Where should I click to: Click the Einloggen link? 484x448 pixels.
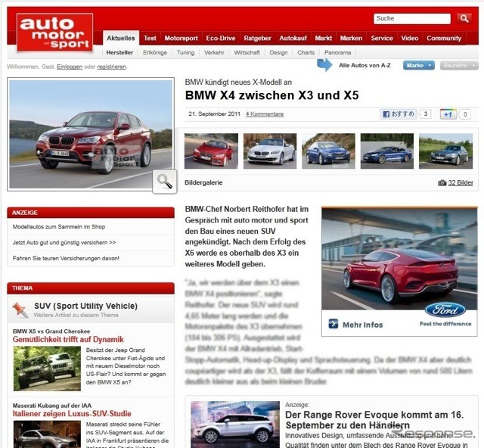pos(70,67)
